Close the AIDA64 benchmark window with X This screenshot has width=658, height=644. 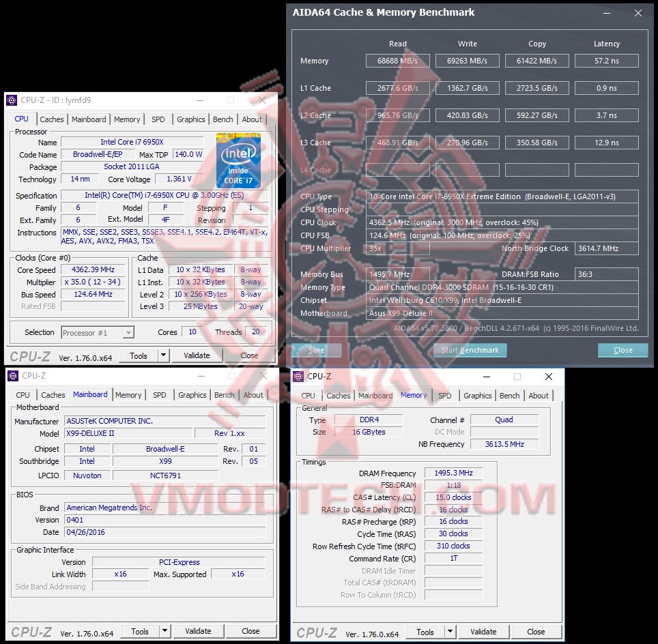(x=638, y=13)
